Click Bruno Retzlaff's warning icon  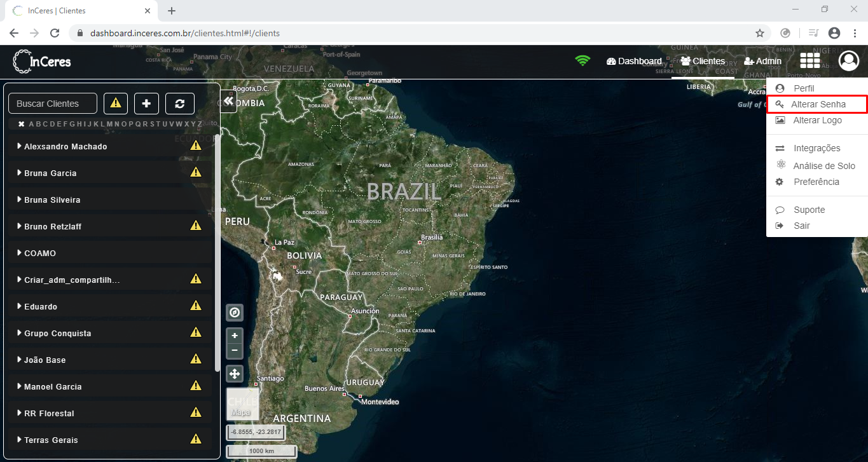pyautogui.click(x=196, y=226)
